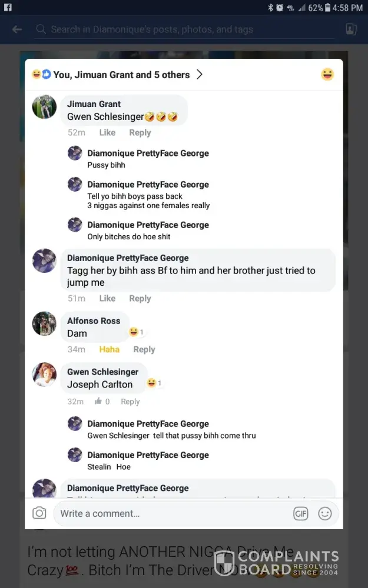
Task: Open Alfonso Ross's profile picture
Action: (44, 323)
